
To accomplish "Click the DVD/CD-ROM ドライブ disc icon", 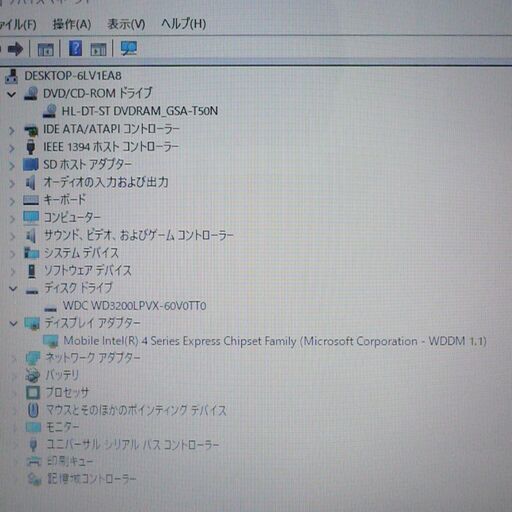I will (31, 93).
